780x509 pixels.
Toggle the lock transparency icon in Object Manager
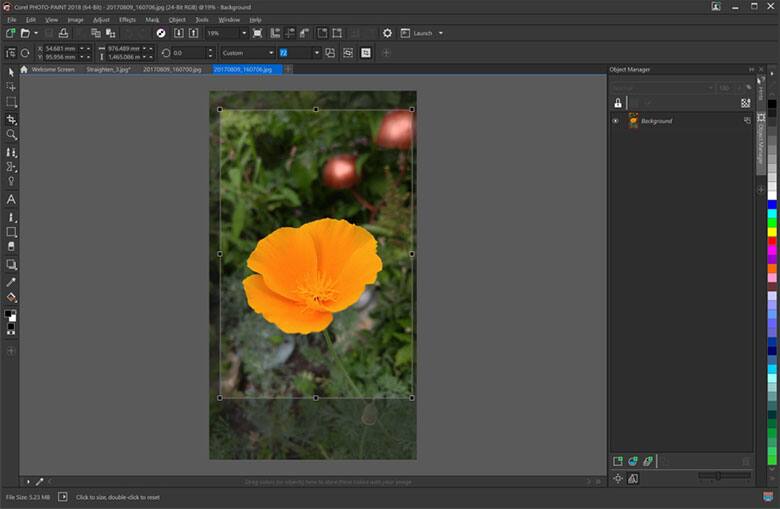pos(618,103)
